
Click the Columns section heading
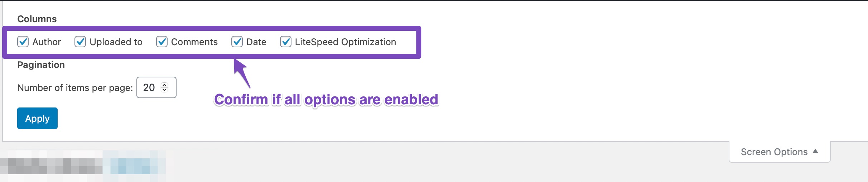click(37, 19)
